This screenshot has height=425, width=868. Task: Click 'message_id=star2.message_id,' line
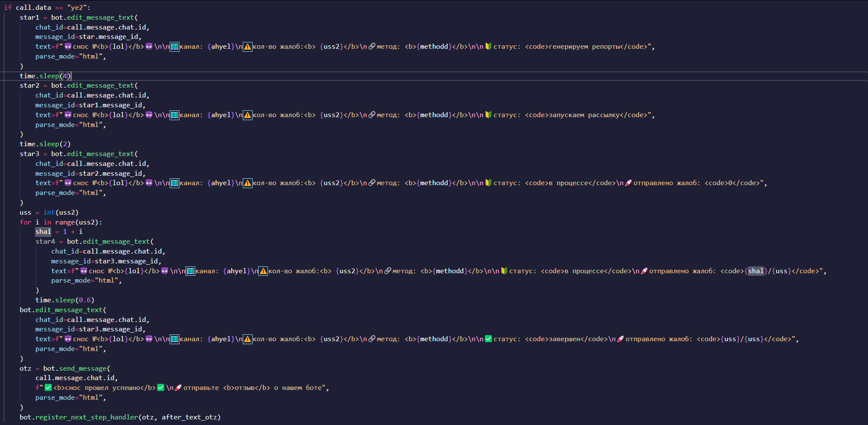click(91, 174)
